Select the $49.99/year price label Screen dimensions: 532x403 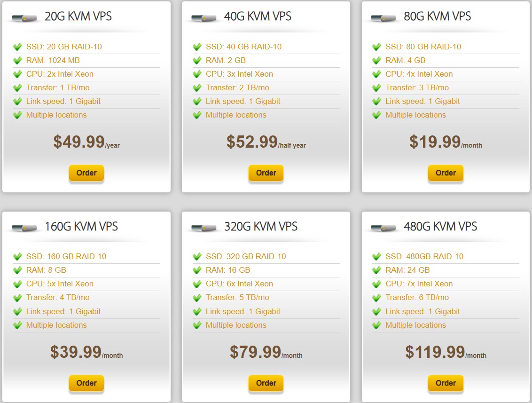[86, 142]
